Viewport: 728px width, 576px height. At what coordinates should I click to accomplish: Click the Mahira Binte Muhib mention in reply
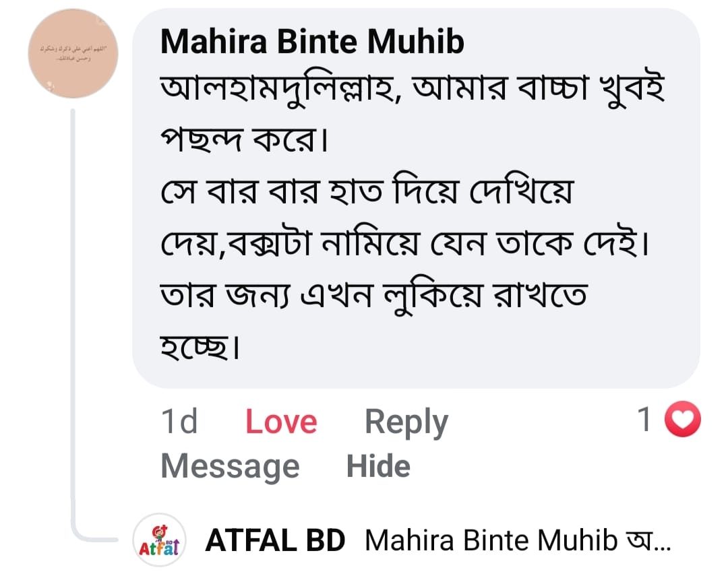click(491, 540)
